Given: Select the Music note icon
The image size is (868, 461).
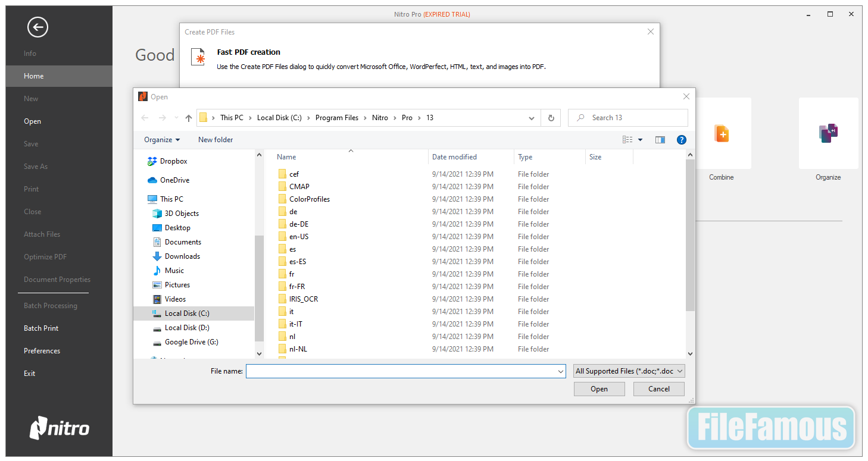Looking at the screenshot, I should click(157, 271).
